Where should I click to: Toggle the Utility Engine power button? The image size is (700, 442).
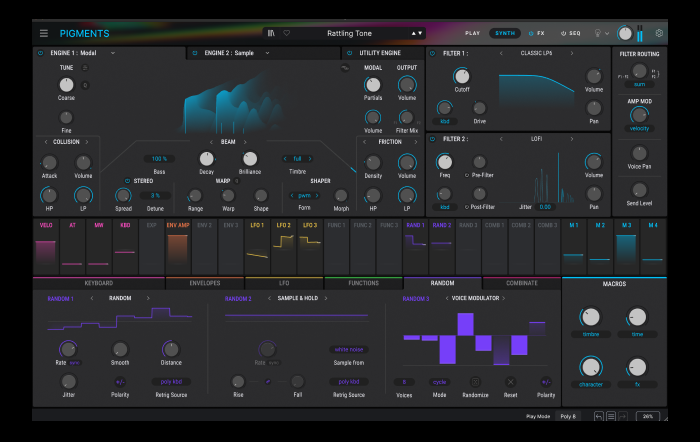(350, 53)
